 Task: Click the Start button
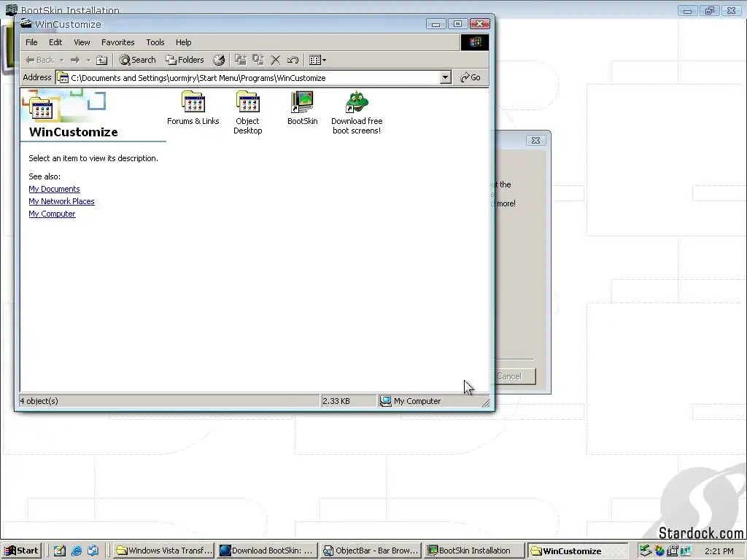pyautogui.click(x=22, y=551)
